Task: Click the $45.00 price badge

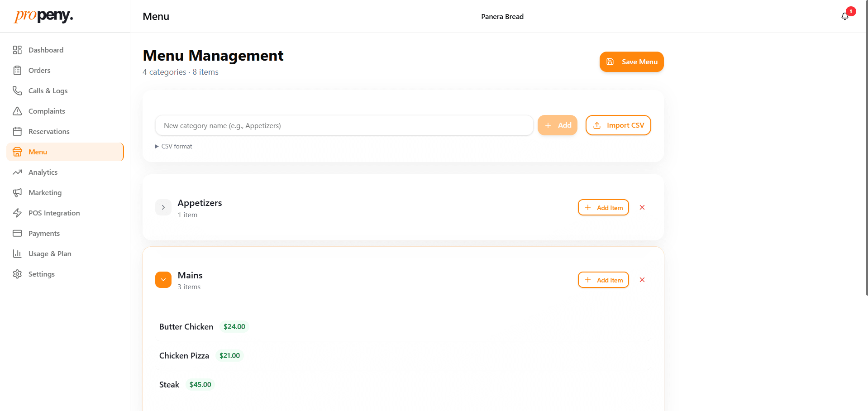Action: pos(200,385)
